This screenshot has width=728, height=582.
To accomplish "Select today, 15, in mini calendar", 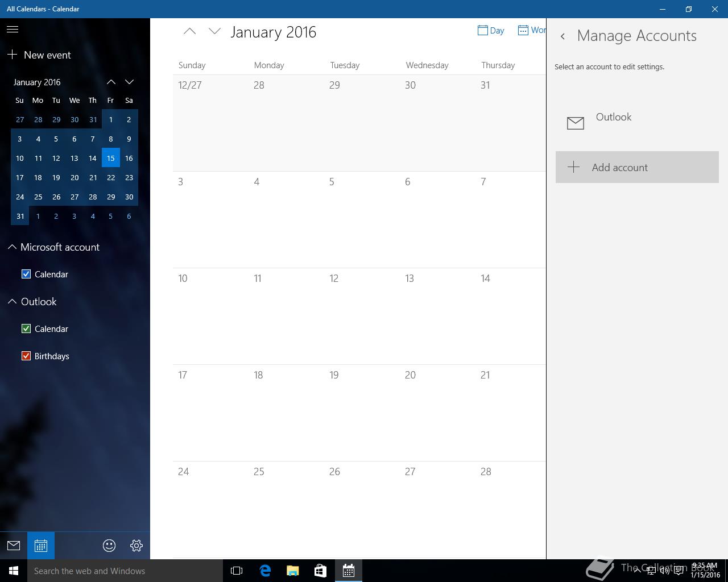I will pos(111,158).
